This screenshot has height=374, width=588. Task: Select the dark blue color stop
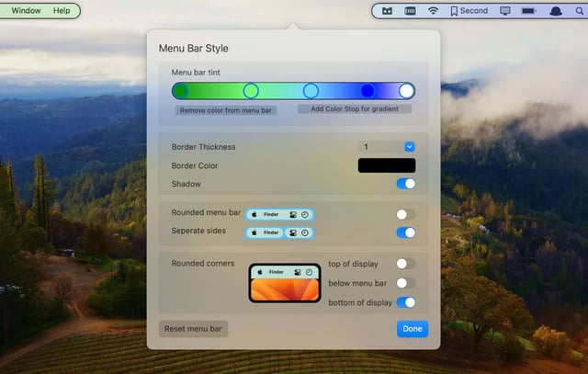[367, 91]
